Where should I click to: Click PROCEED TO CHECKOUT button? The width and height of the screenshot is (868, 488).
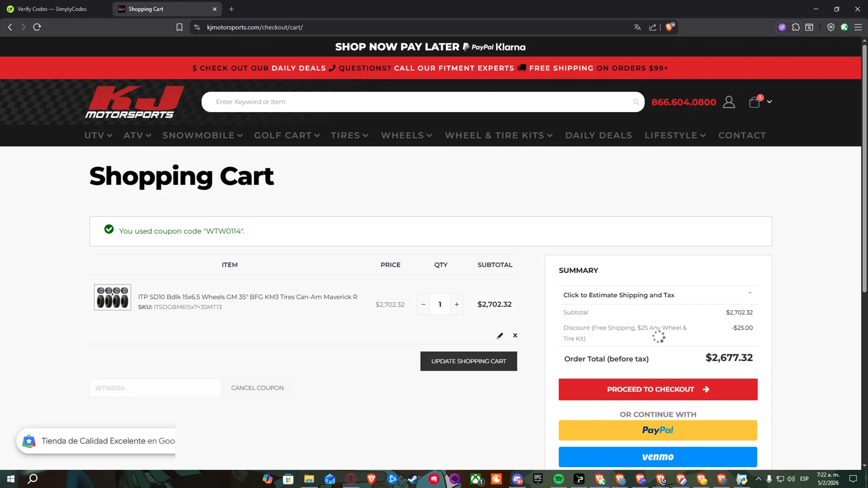pos(658,390)
